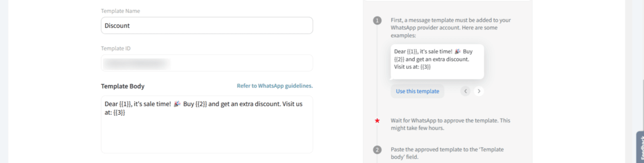The width and height of the screenshot is (644, 163).
Task: Click the step 1 number badge
Action: pyautogui.click(x=377, y=20)
